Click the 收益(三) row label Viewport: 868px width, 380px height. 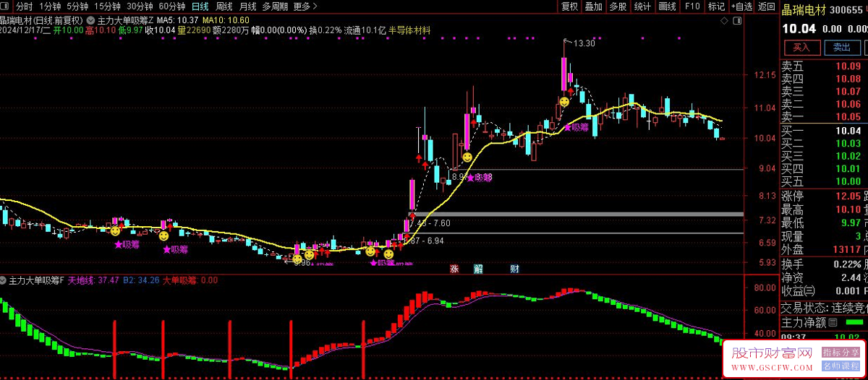798,290
